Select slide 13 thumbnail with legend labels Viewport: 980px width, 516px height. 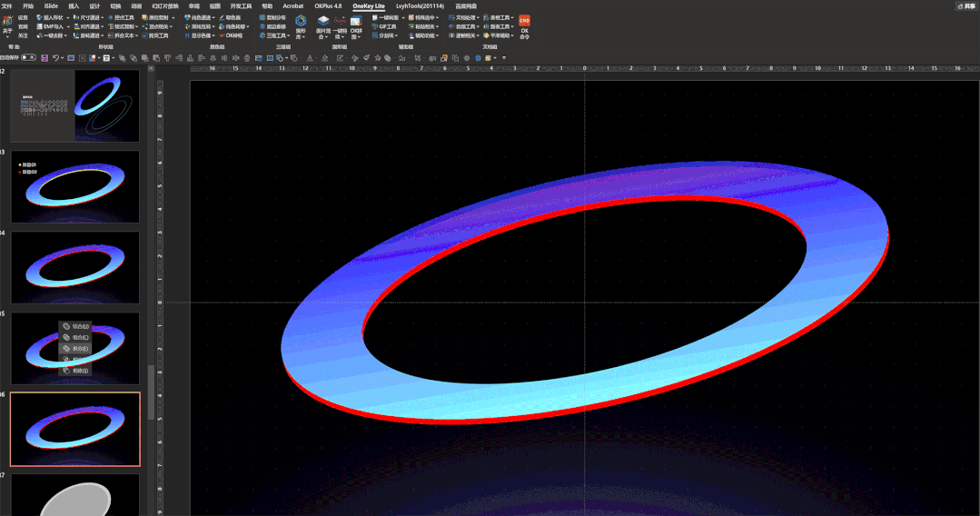pyautogui.click(x=75, y=186)
